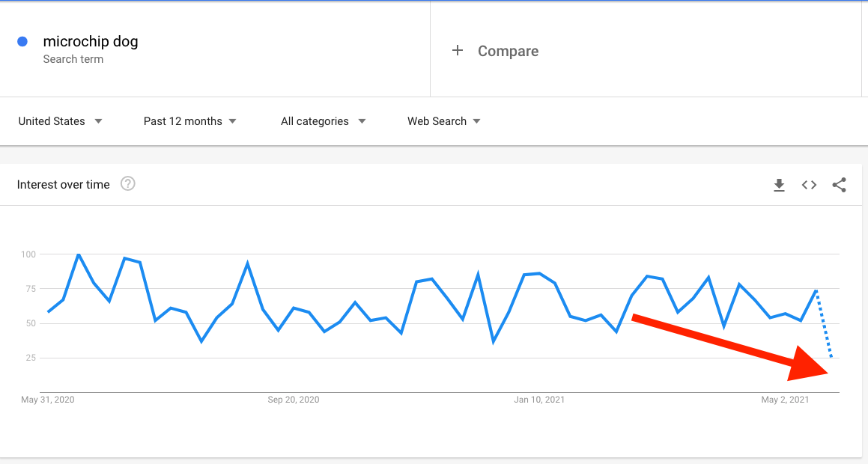Click the Search term label
Viewport: 868px width, 464px height.
pyautogui.click(x=73, y=59)
